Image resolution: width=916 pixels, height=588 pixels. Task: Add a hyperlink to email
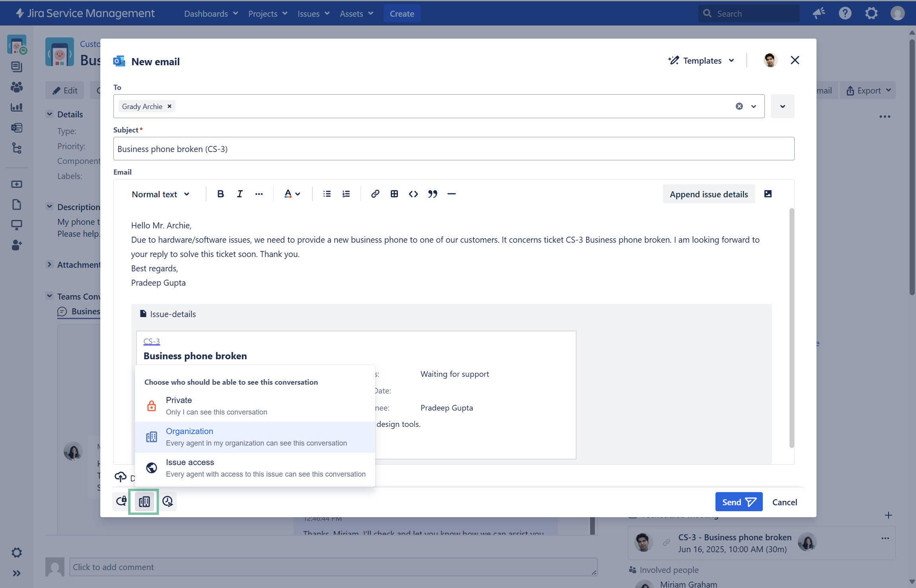coord(375,194)
